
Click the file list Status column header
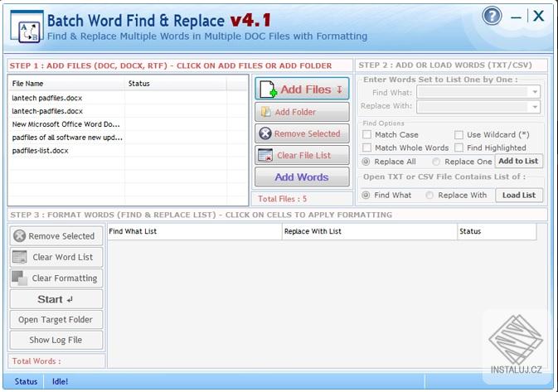click(176, 83)
